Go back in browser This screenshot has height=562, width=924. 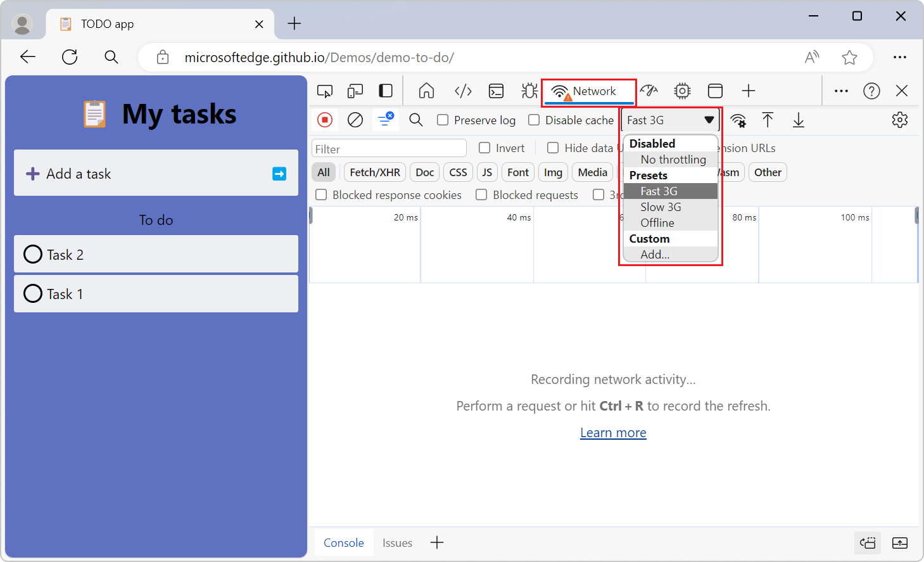[x=28, y=57]
